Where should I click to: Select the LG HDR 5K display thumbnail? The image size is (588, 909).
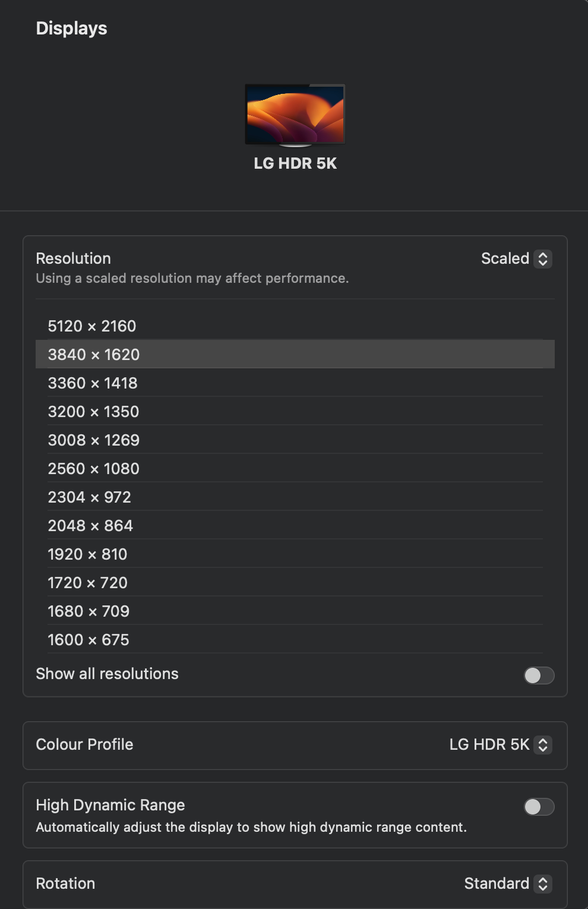click(x=295, y=115)
